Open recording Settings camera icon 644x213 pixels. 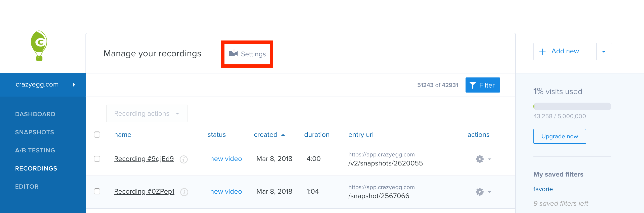click(233, 54)
